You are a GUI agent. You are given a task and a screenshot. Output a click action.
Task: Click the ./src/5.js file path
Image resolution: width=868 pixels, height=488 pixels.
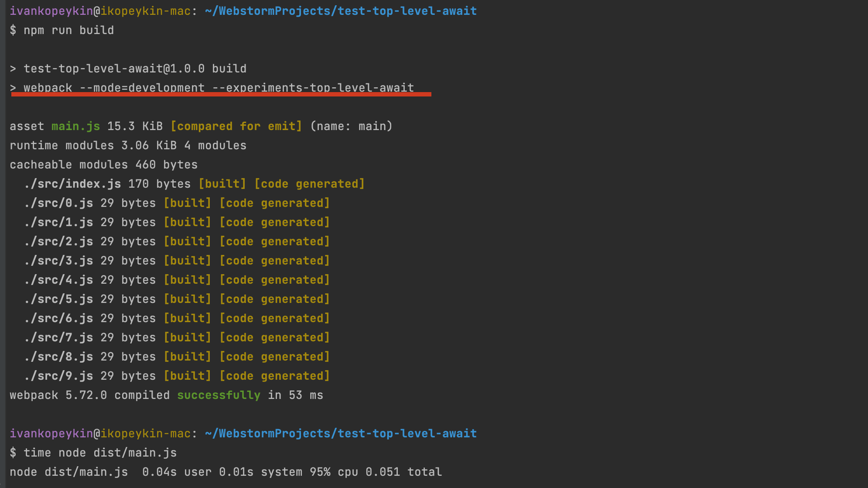click(x=58, y=299)
